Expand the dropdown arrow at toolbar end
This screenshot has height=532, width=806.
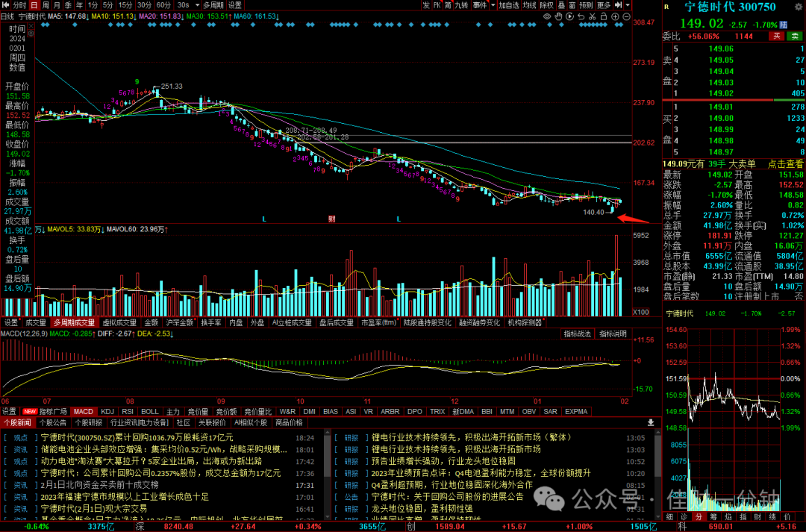[628, 5]
